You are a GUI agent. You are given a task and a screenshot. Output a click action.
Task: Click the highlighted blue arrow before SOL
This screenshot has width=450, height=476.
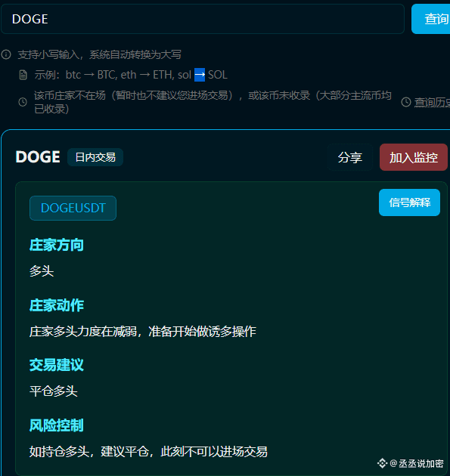click(200, 75)
